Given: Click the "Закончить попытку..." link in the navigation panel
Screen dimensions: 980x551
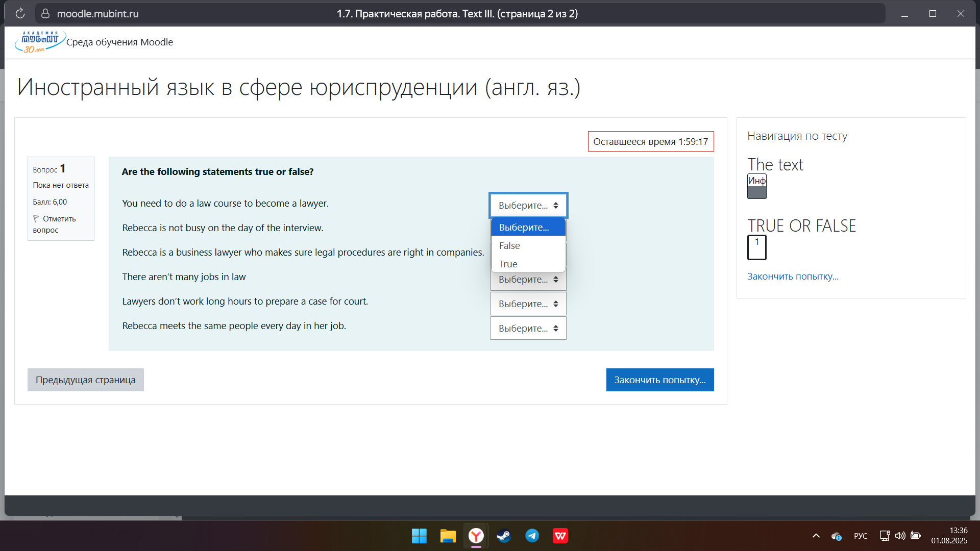Looking at the screenshot, I should point(793,277).
